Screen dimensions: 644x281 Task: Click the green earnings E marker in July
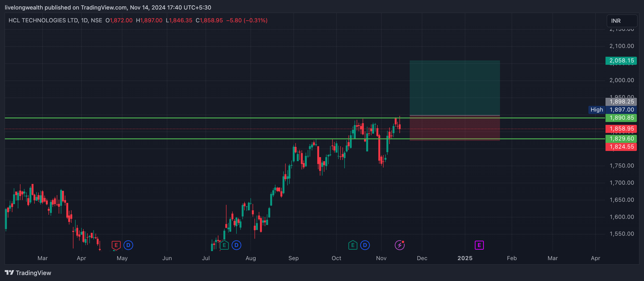[x=224, y=245]
